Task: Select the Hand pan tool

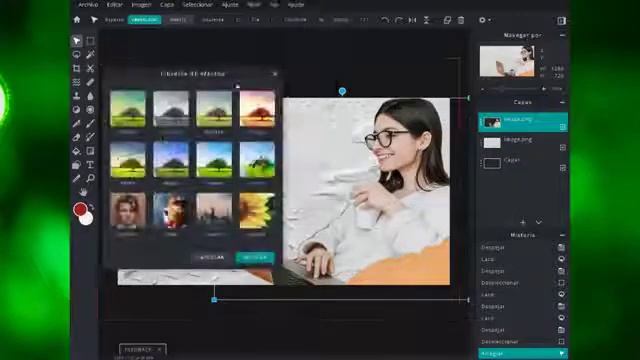Action: point(83,192)
